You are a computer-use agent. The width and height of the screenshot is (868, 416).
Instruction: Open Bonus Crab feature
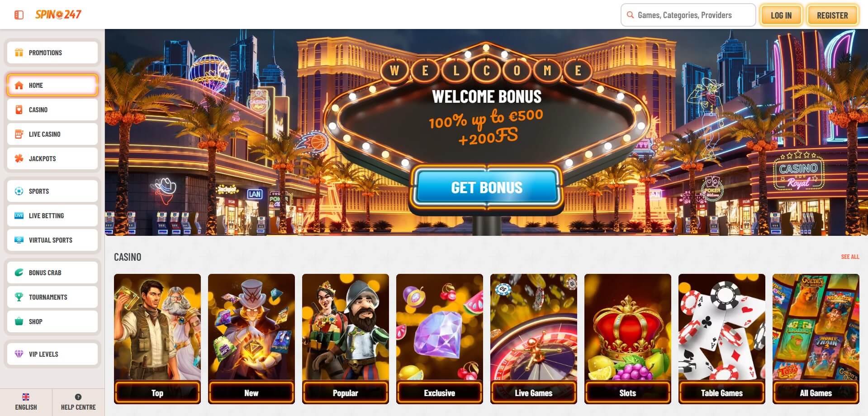pos(52,273)
